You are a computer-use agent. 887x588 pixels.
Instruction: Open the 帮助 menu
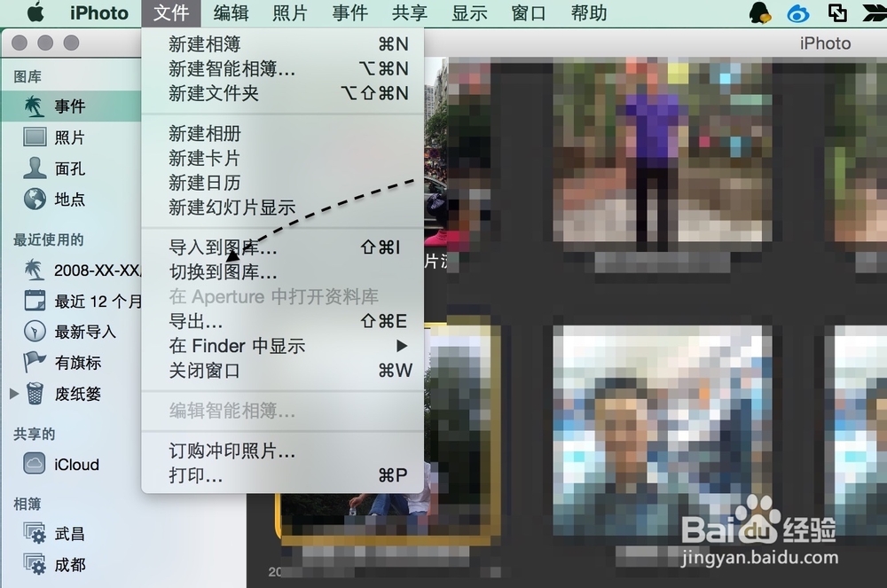589,13
